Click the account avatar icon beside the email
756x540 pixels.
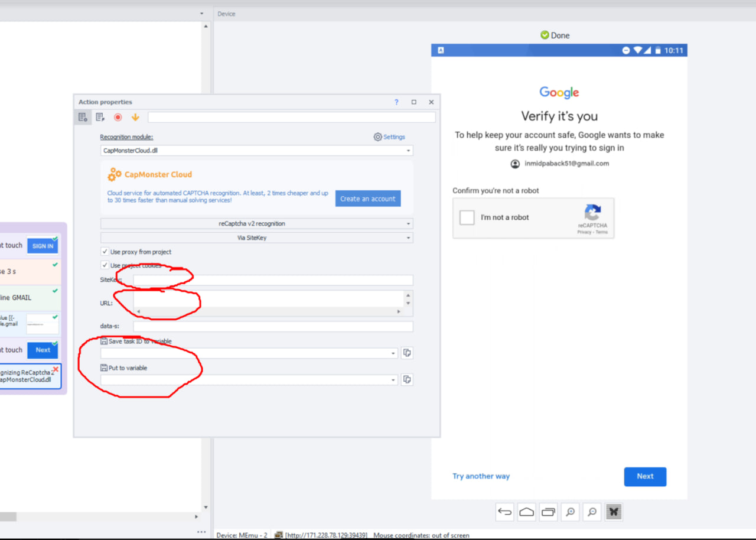click(x=515, y=164)
